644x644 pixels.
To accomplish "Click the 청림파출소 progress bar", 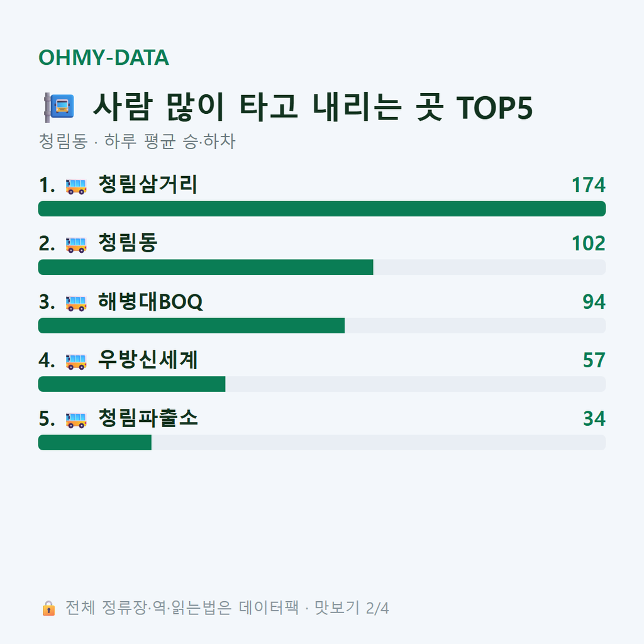I will 322,442.
